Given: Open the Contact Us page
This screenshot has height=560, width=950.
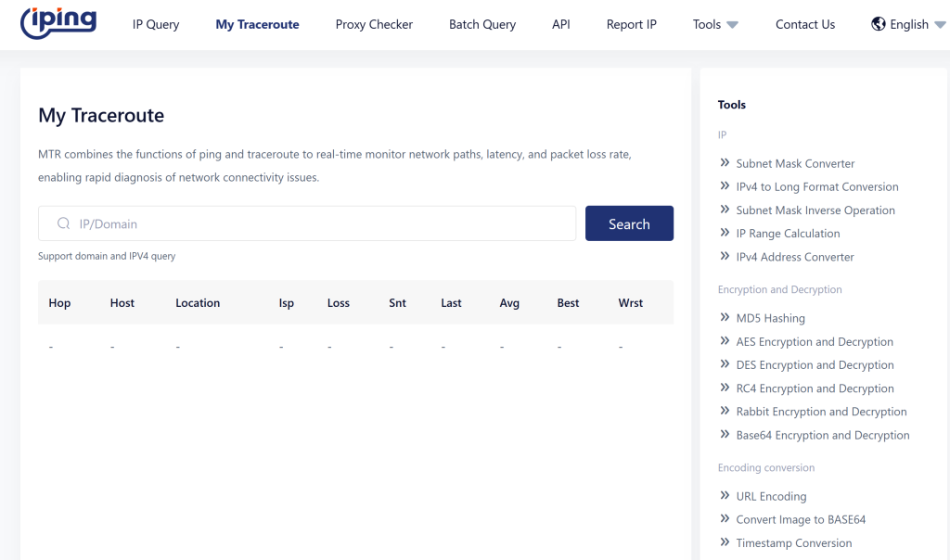Looking at the screenshot, I should (x=805, y=25).
